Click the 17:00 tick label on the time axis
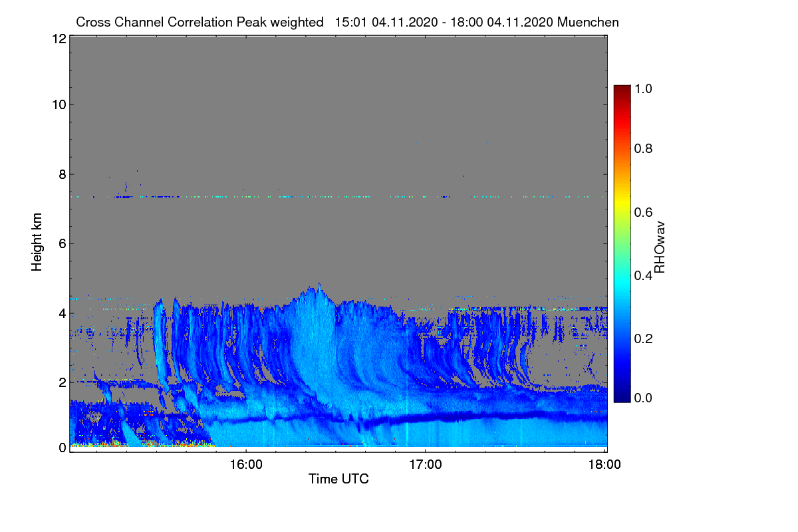Image resolution: width=798 pixels, height=532 pixels. 425,465
